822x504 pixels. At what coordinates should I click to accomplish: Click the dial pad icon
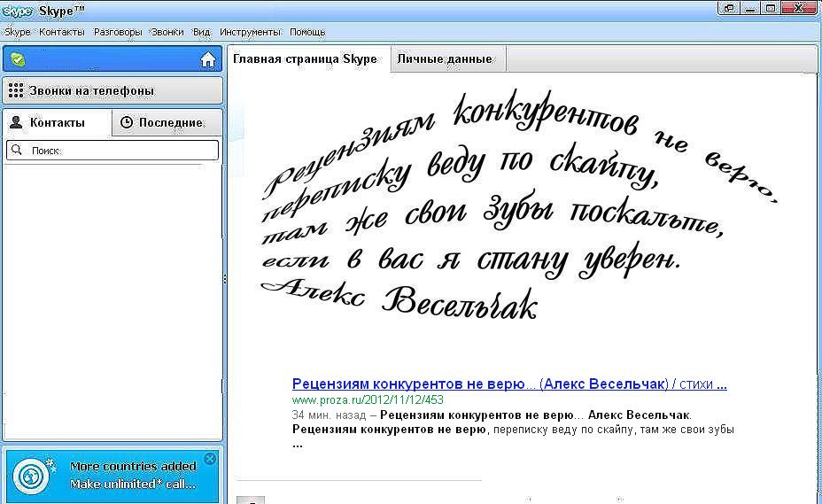(x=16, y=90)
